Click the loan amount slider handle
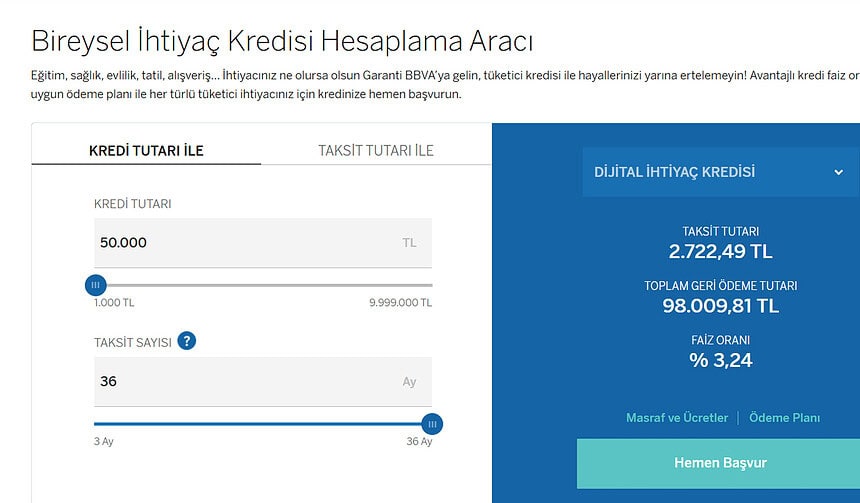The image size is (860, 503). coord(96,285)
